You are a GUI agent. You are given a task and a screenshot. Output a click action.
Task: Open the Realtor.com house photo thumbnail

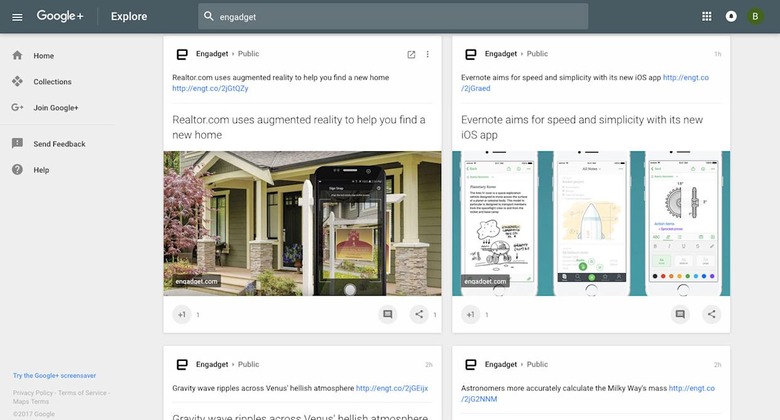click(x=302, y=223)
